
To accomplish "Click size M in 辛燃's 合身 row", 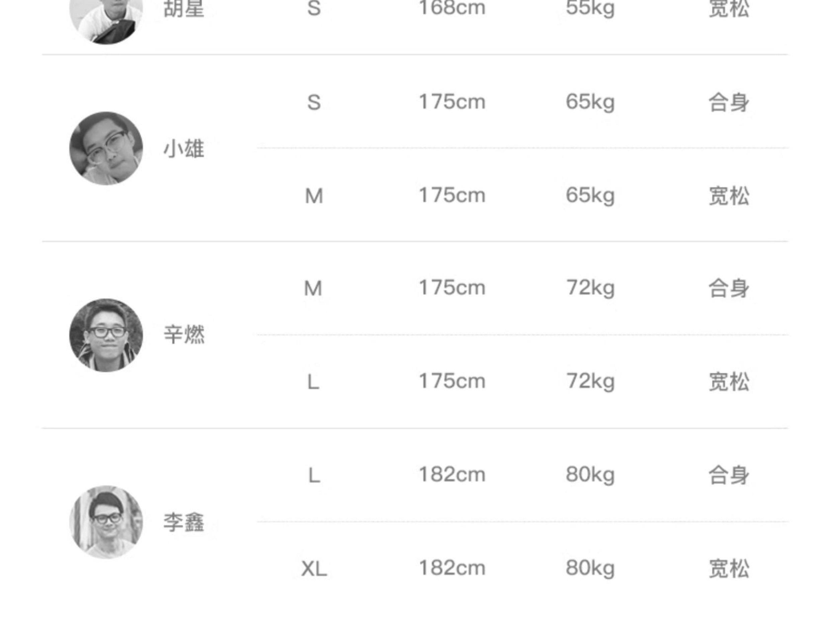I will [313, 288].
